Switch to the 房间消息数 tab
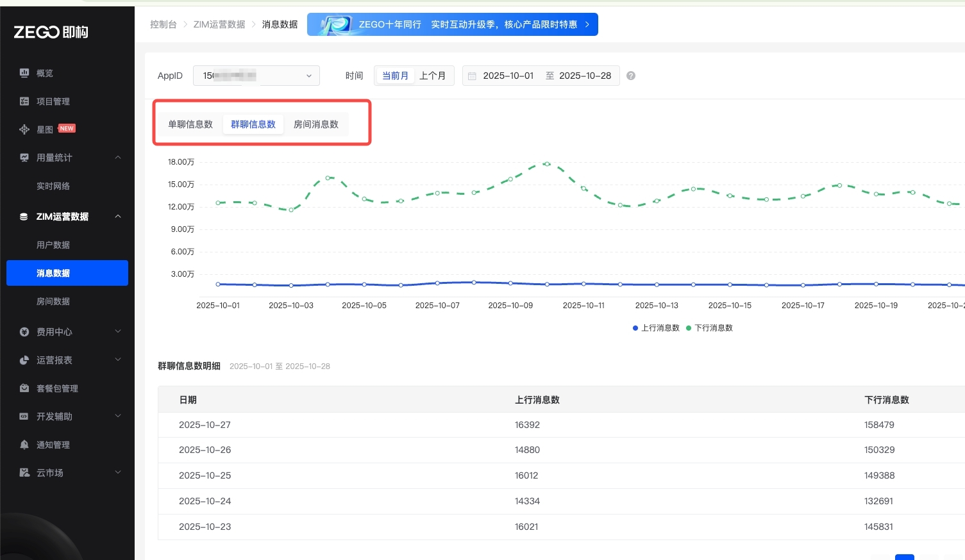The height and width of the screenshot is (560, 965). coord(316,124)
